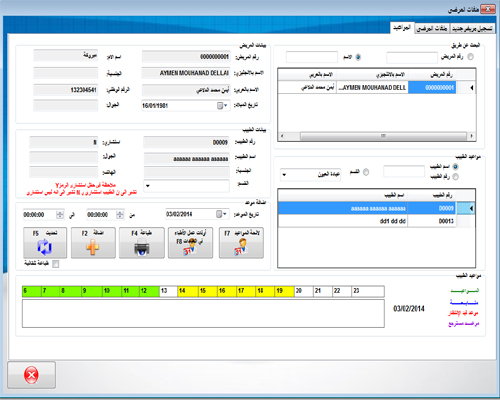Switch to the patient files tab
500x400 pixels.
pyautogui.click(x=432, y=29)
